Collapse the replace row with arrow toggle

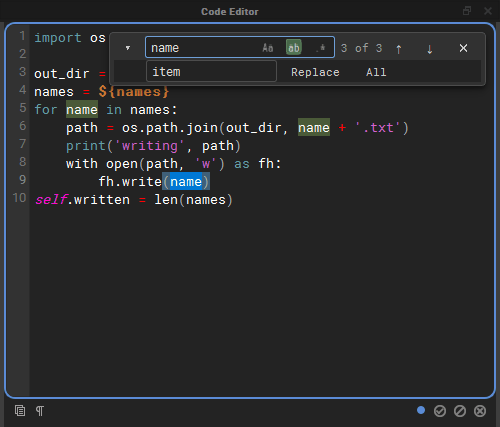pyautogui.click(x=128, y=48)
